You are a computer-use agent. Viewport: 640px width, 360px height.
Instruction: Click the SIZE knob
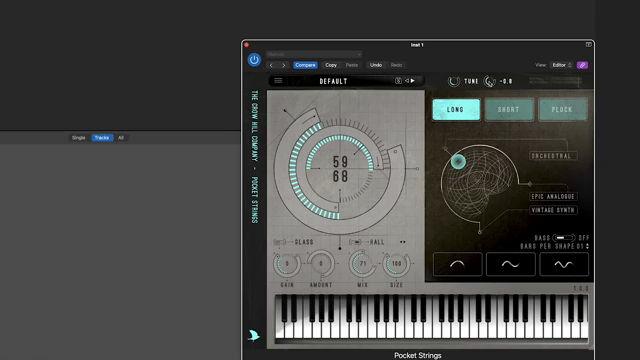tap(396, 264)
